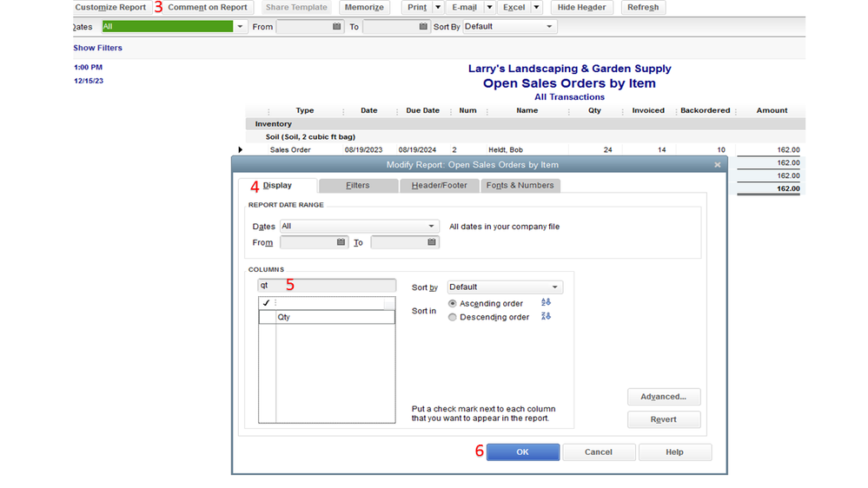
Task: Refresh the report
Action: 643,7
